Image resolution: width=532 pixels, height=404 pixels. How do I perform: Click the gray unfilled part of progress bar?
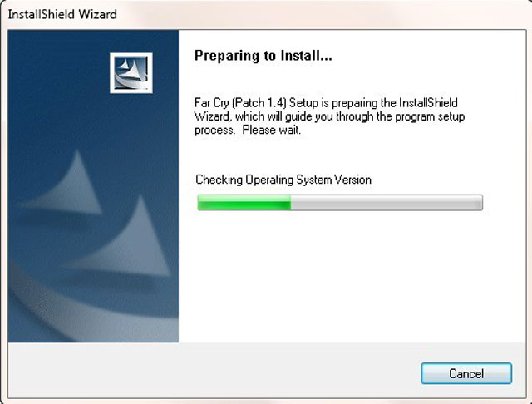pos(387,203)
